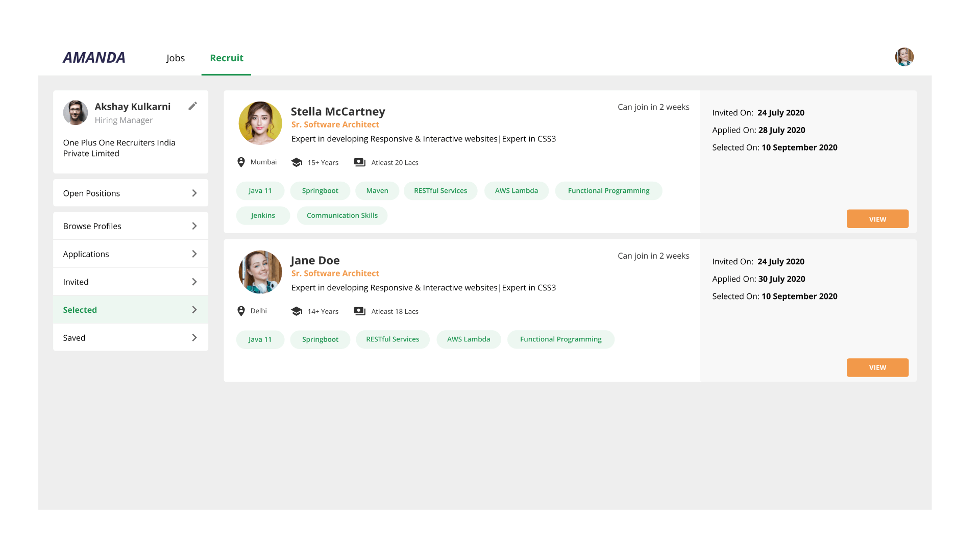Click the salary icon beside Atleast 18 Lacs

coord(360,311)
